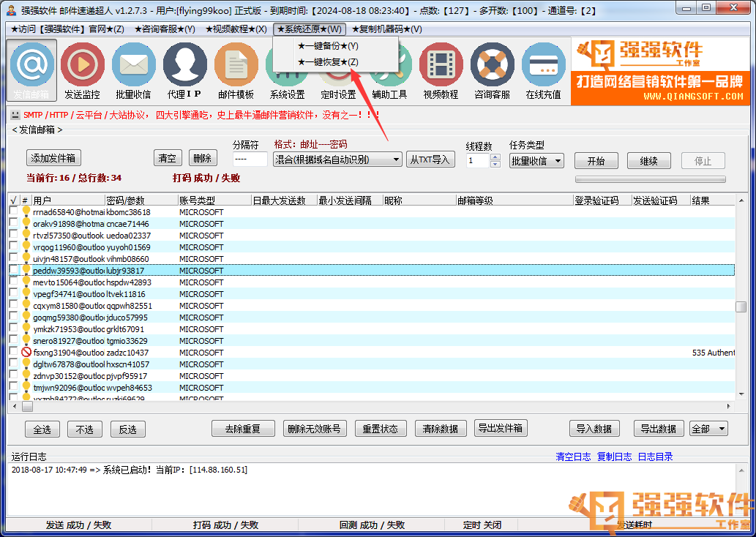Screen dimensions: 756x537
Task: Tick the checkbox next to vpegf34741
Action: tap(13, 293)
